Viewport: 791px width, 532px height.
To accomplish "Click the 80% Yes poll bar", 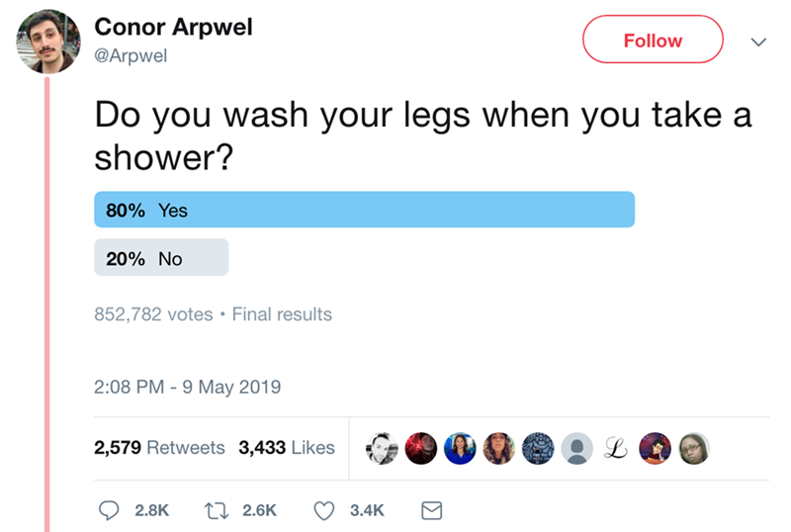I will tap(364, 210).
